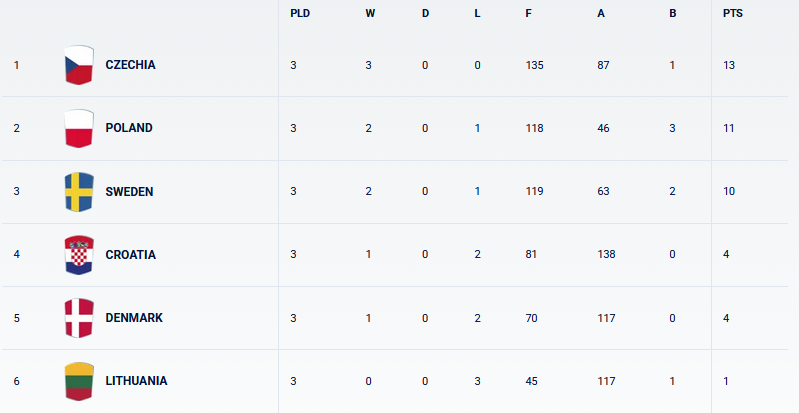The image size is (799, 413).
Task: Click the PTS column header
Action: click(x=731, y=13)
